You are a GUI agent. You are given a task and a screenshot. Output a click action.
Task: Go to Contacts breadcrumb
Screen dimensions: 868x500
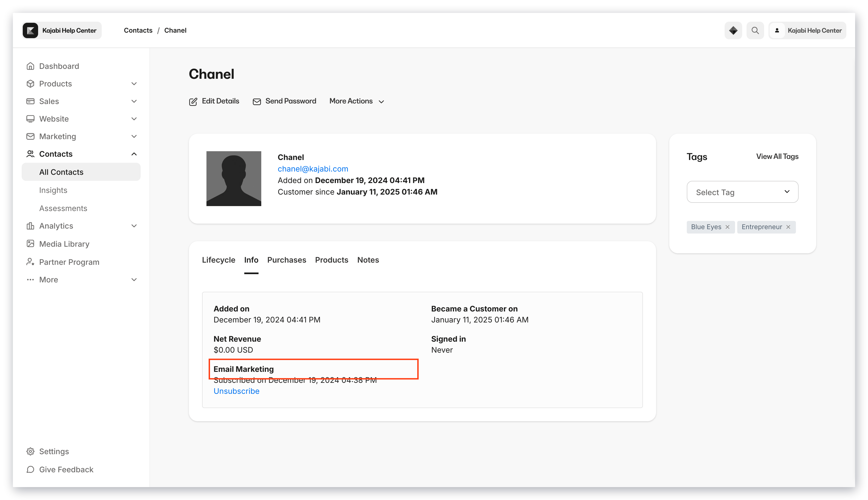[x=138, y=30]
